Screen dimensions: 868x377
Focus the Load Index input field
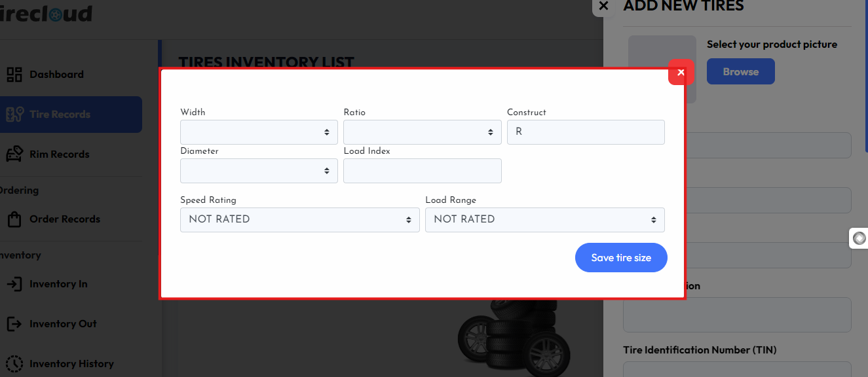(422, 171)
